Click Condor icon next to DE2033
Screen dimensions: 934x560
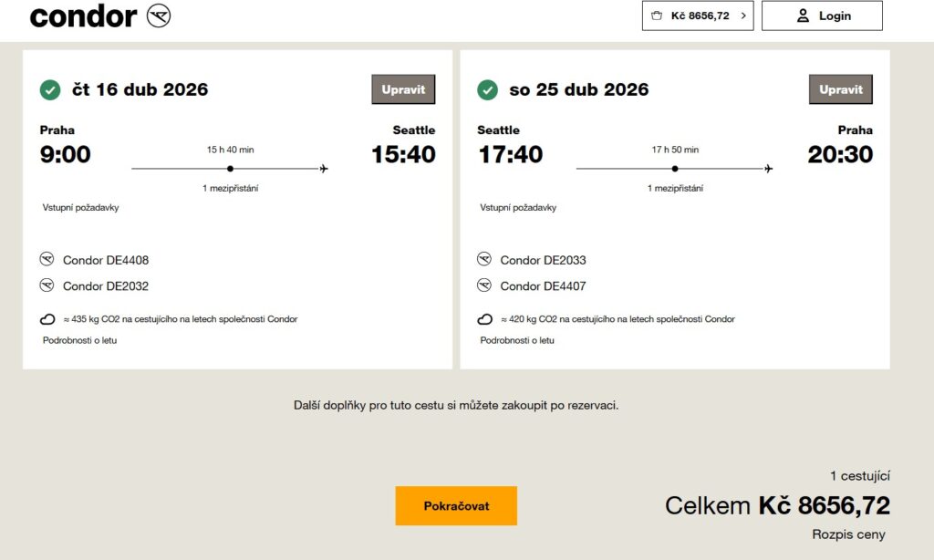[x=484, y=260]
